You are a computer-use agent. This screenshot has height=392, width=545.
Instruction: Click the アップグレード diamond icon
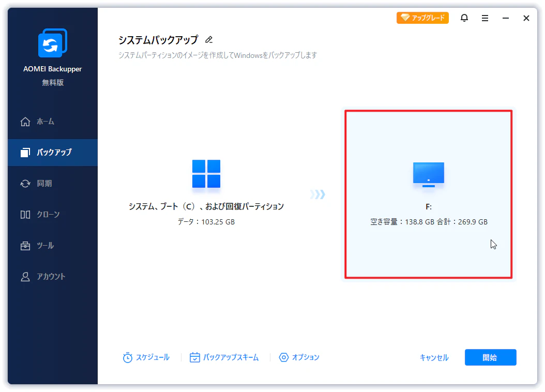(405, 18)
